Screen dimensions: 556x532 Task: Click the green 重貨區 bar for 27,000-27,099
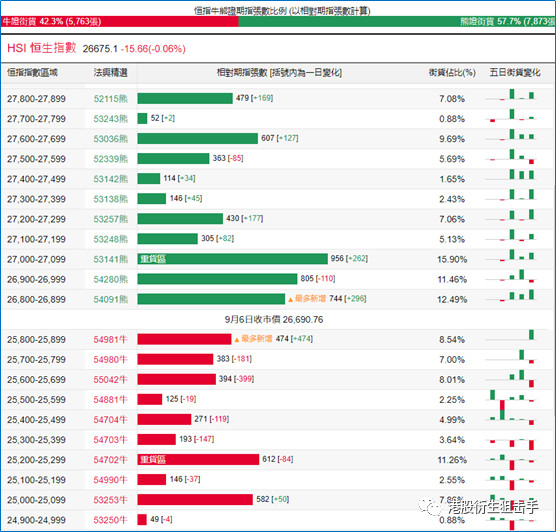point(233,259)
